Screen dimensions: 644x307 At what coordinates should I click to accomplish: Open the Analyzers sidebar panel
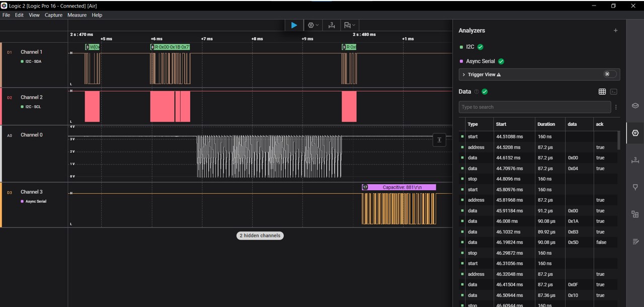pyautogui.click(x=635, y=133)
